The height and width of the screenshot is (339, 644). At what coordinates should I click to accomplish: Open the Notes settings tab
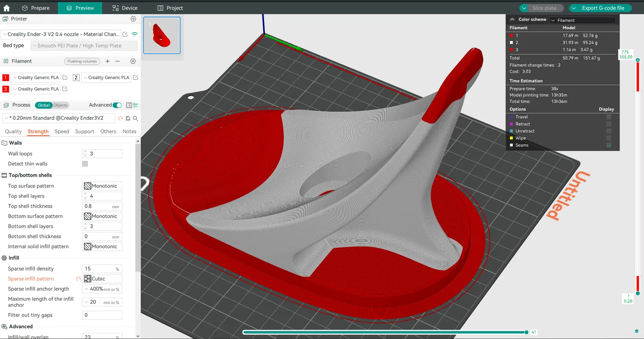click(130, 131)
